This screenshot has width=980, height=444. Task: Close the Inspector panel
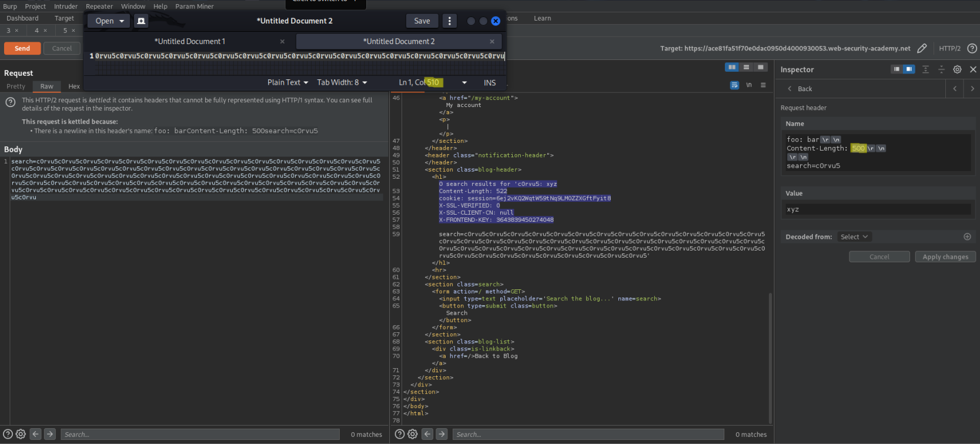(973, 69)
